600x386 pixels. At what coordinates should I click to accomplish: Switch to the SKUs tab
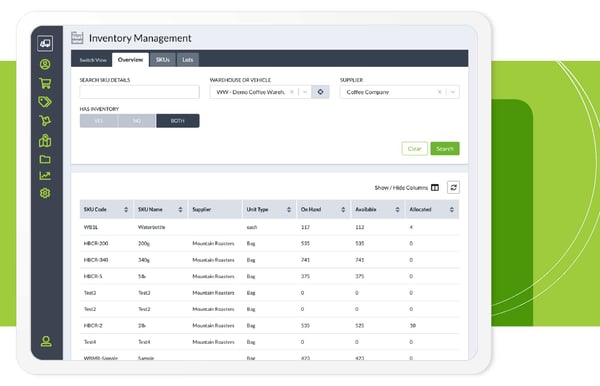click(x=163, y=60)
